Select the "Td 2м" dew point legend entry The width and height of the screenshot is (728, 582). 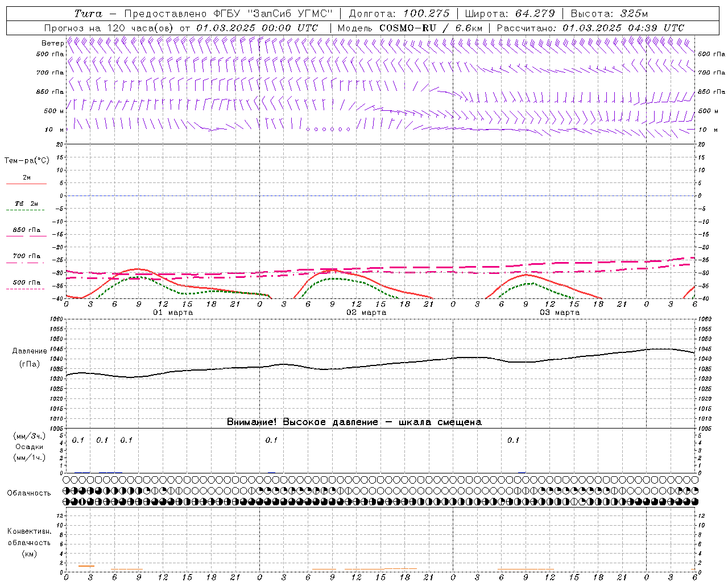click(26, 203)
